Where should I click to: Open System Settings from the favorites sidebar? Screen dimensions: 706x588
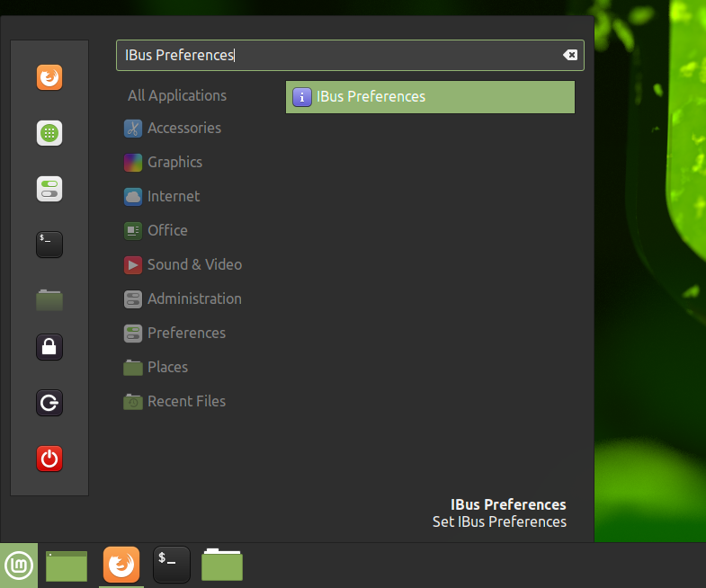click(x=49, y=189)
